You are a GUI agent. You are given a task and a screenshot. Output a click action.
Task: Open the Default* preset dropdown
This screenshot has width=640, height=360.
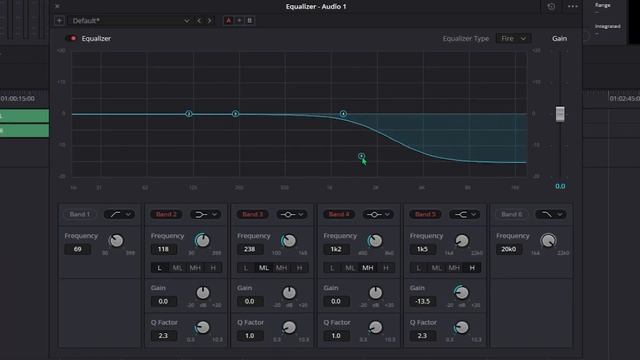tap(130, 20)
